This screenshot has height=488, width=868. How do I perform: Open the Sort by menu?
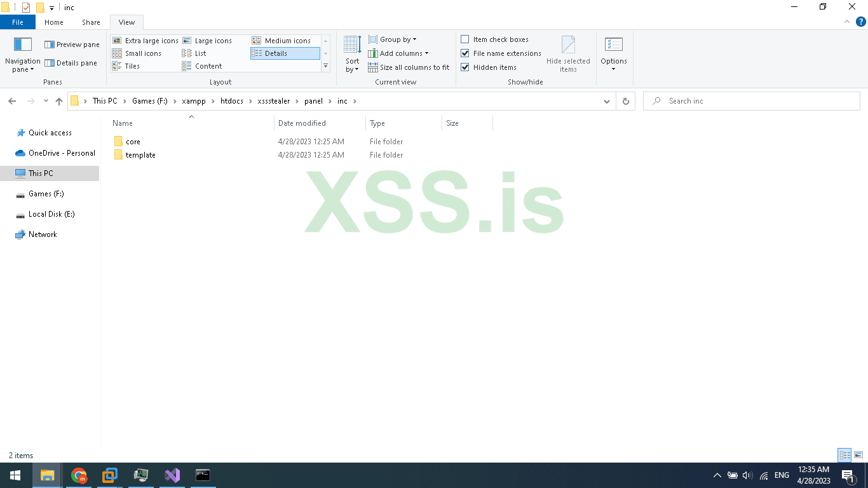coord(353,55)
